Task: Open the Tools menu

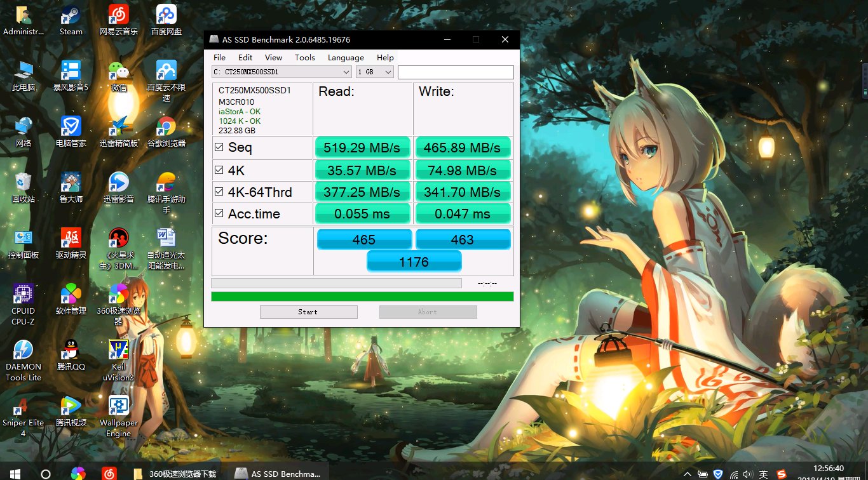Action: (x=305, y=57)
